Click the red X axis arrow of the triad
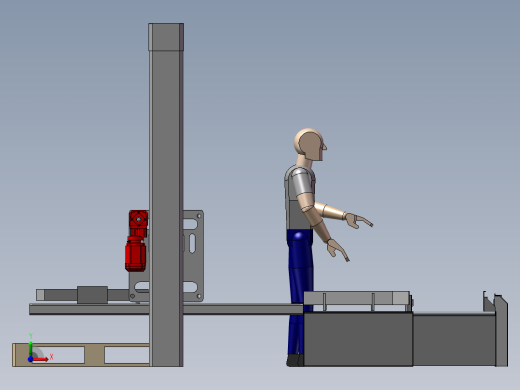 41,359
